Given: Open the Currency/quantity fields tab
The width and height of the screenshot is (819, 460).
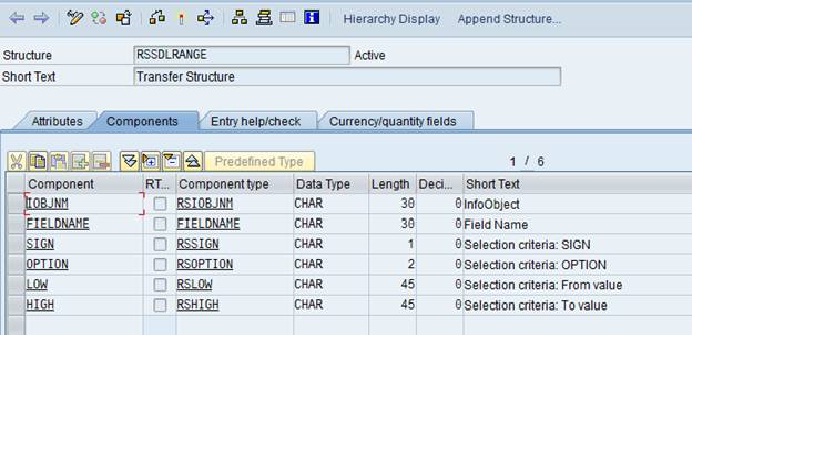Looking at the screenshot, I should click(x=393, y=121).
